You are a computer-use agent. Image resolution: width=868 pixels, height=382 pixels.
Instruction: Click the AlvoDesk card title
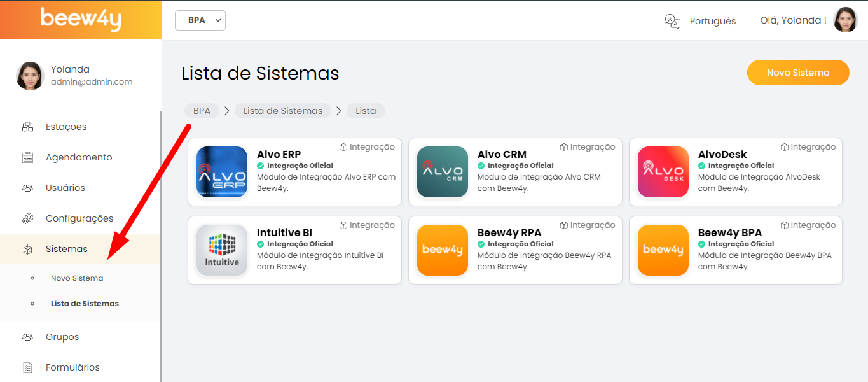722,154
